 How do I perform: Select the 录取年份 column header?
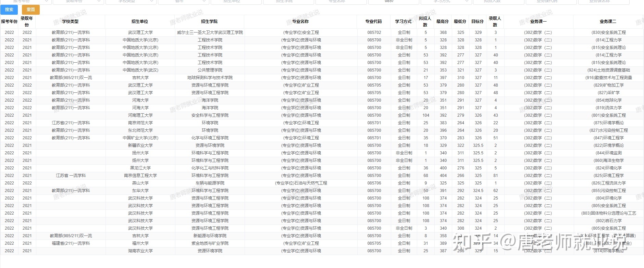27,21
